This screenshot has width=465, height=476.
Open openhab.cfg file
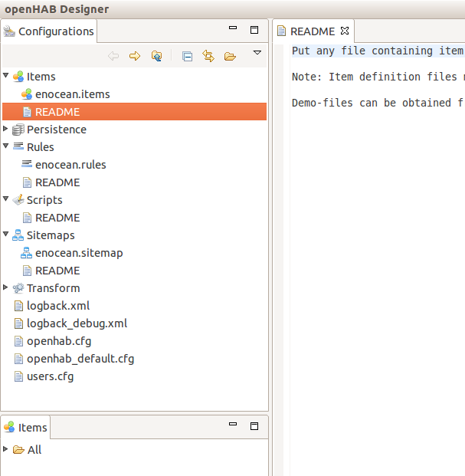[59, 342]
